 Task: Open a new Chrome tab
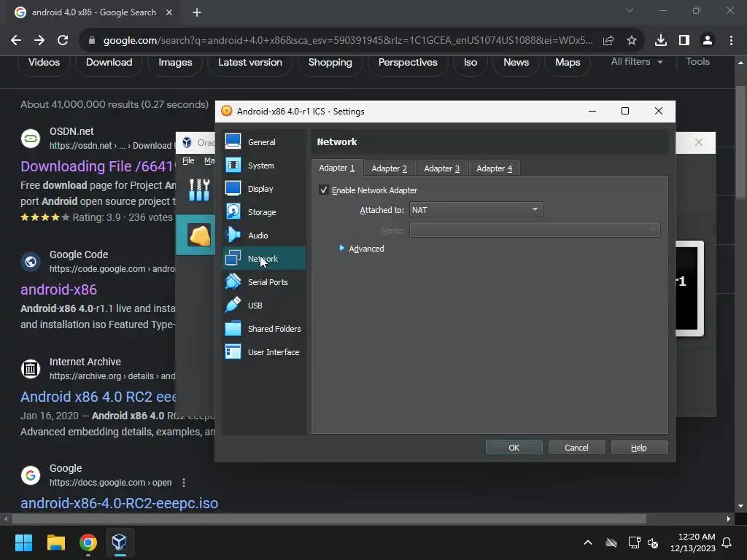coord(197,12)
